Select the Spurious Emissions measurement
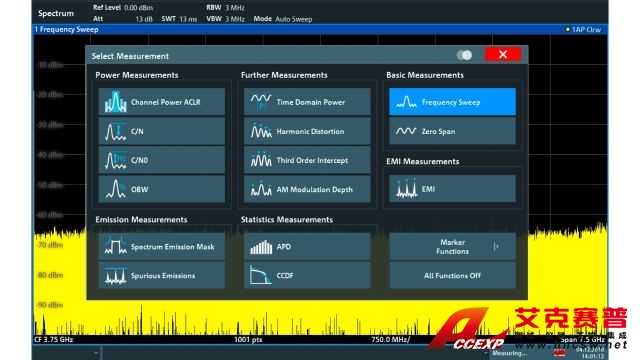 click(162, 276)
